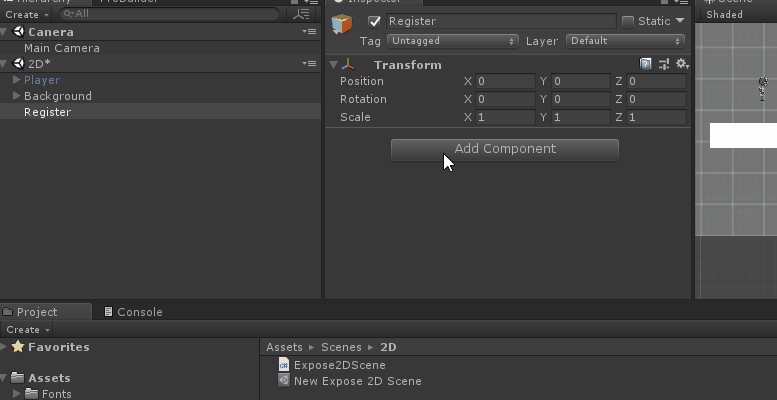Navigate to Scenes in the breadcrumb
The height and width of the screenshot is (400, 777).
(x=341, y=347)
